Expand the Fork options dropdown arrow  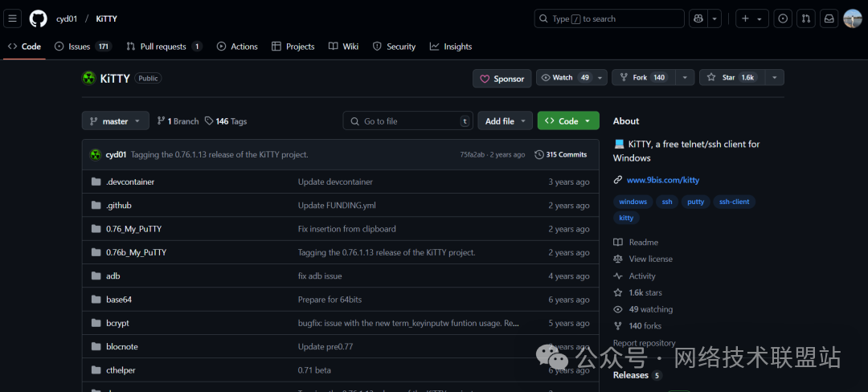pyautogui.click(x=686, y=77)
